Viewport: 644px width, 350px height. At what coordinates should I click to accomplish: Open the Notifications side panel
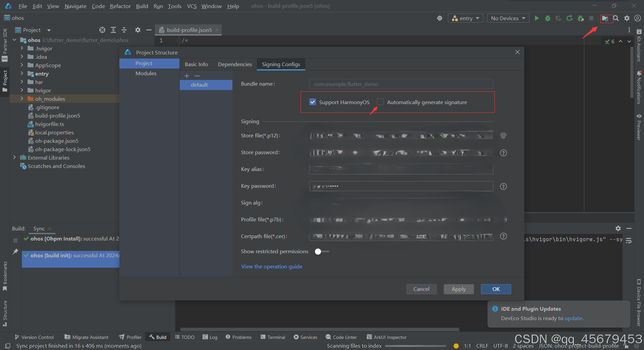tap(639, 87)
